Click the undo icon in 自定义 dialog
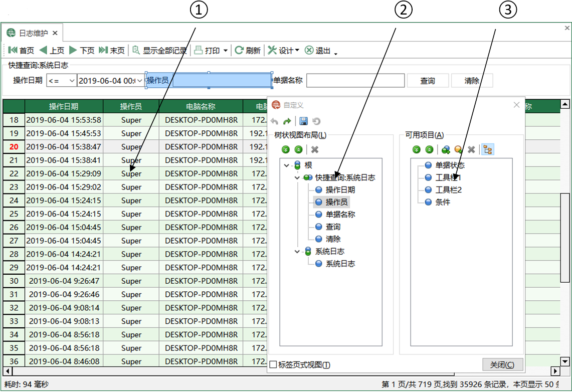 point(275,121)
